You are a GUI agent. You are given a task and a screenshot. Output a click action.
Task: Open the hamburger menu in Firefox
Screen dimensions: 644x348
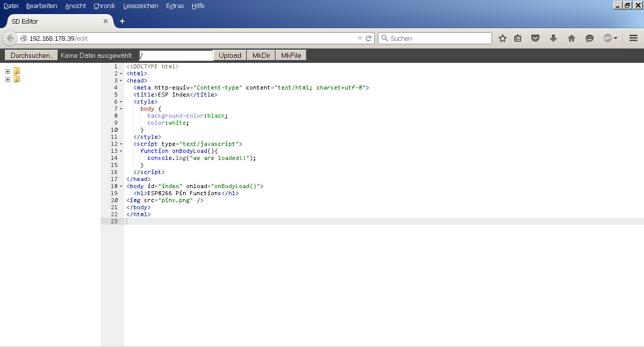(633, 38)
